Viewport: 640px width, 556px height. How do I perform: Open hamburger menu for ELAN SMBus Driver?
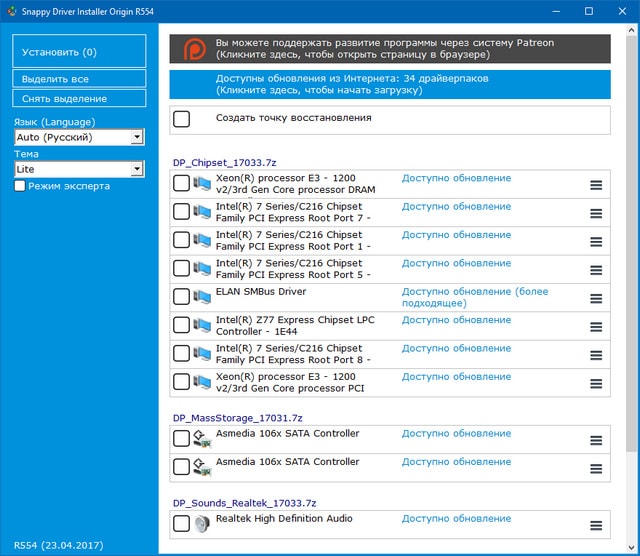[x=596, y=297]
